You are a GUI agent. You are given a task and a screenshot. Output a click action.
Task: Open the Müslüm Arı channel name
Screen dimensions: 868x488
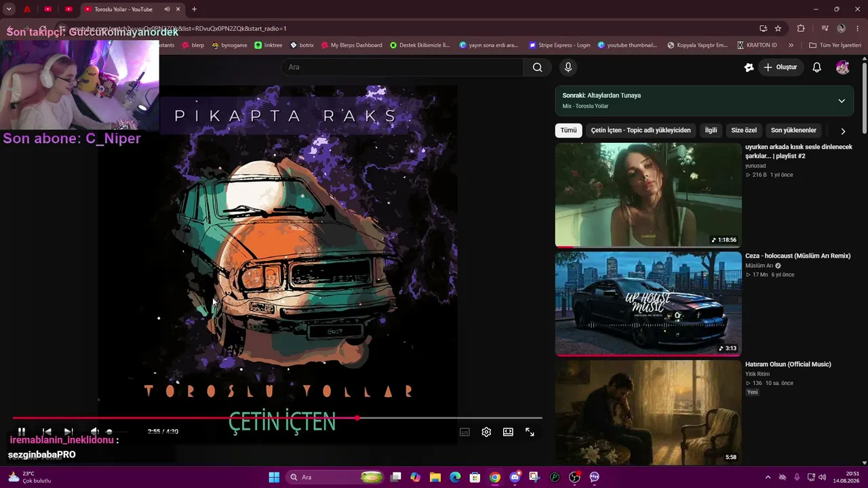pyautogui.click(x=759, y=266)
